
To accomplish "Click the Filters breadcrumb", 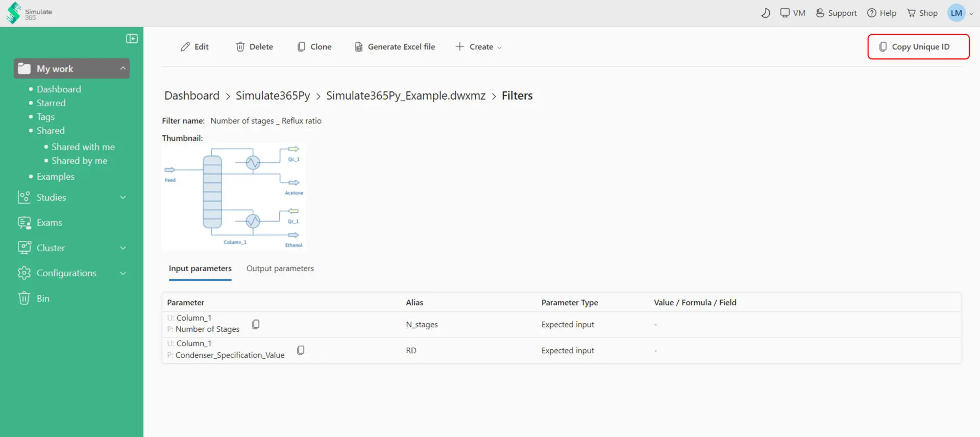I will coord(517,96).
